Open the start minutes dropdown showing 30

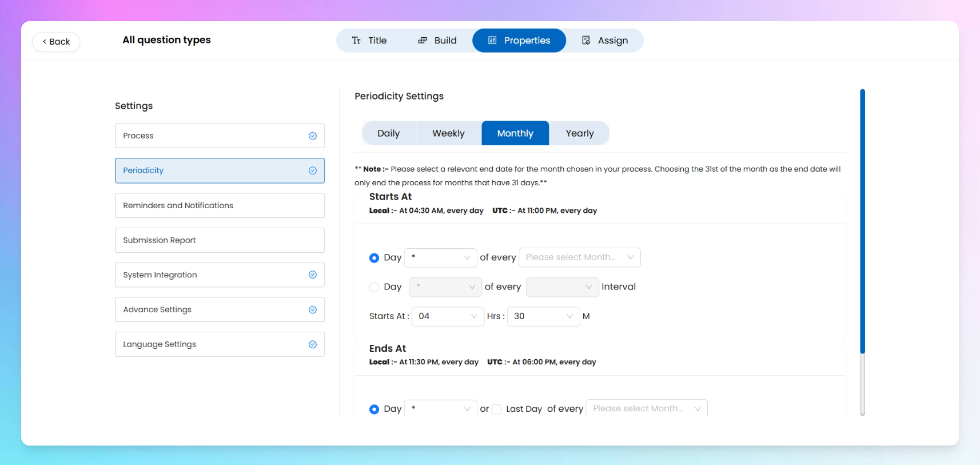coord(544,316)
